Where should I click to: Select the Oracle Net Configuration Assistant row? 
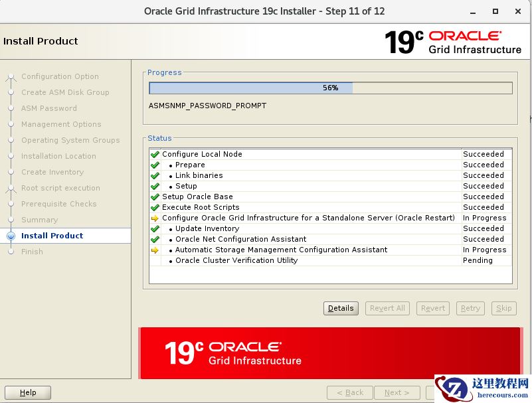[331, 239]
